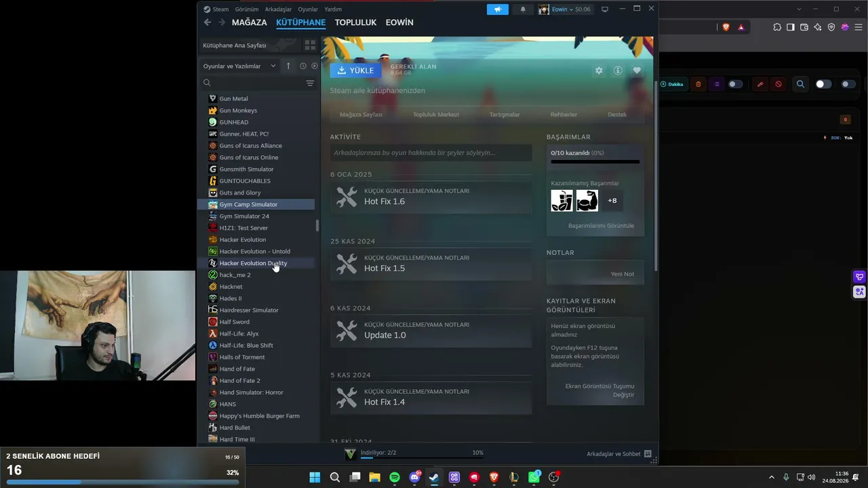Click the Brave Rewards triangle icon
The image size is (868, 488).
[x=741, y=27]
